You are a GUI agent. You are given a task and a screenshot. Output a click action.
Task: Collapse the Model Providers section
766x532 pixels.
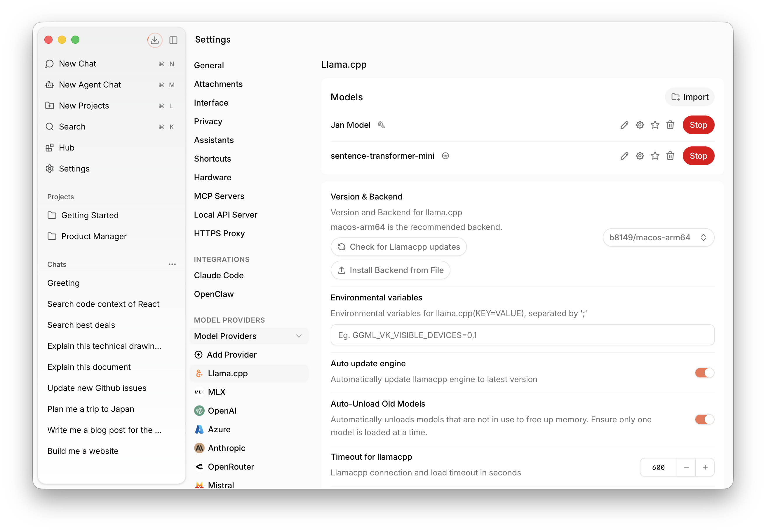click(x=299, y=336)
